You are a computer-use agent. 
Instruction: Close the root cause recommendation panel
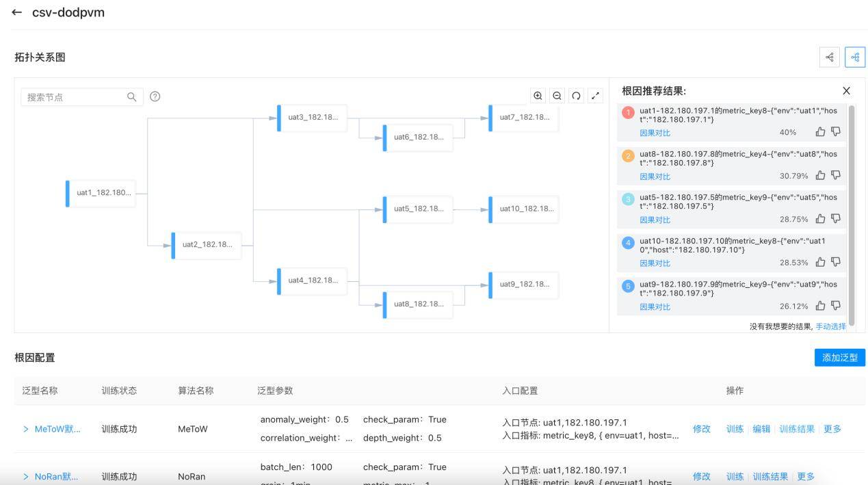846,91
